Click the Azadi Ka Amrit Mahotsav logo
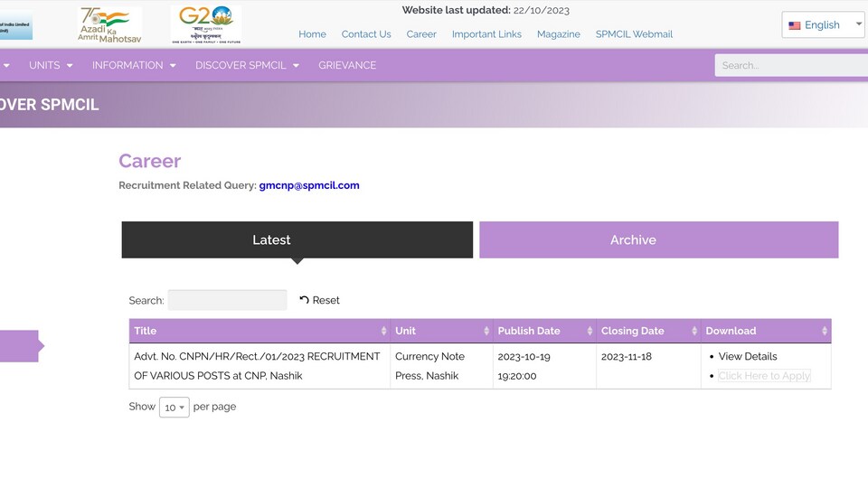The height and width of the screenshot is (488, 868). click(109, 25)
